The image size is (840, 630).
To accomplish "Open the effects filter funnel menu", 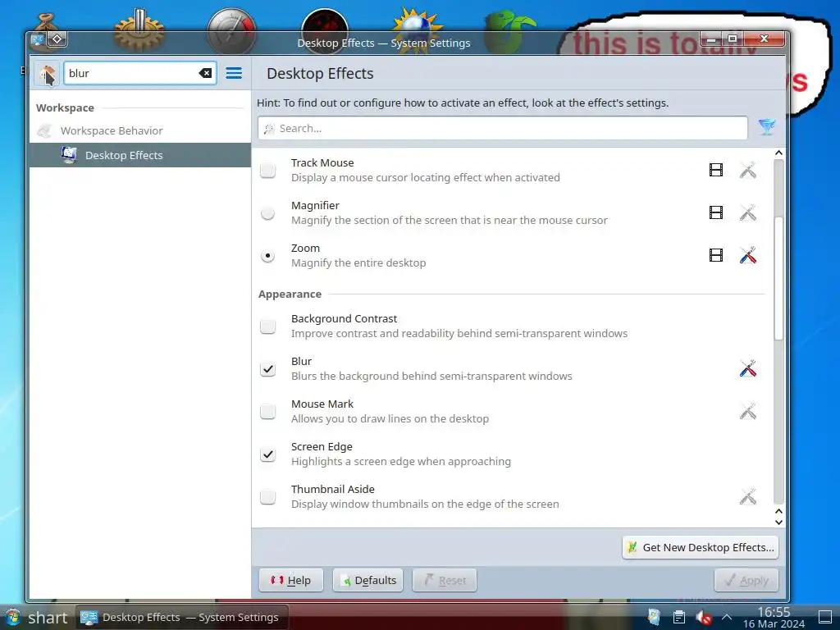I will [767, 127].
